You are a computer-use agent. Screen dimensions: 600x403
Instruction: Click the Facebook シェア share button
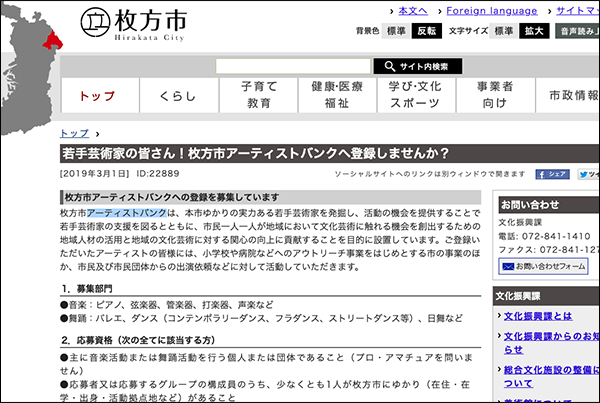(x=551, y=173)
